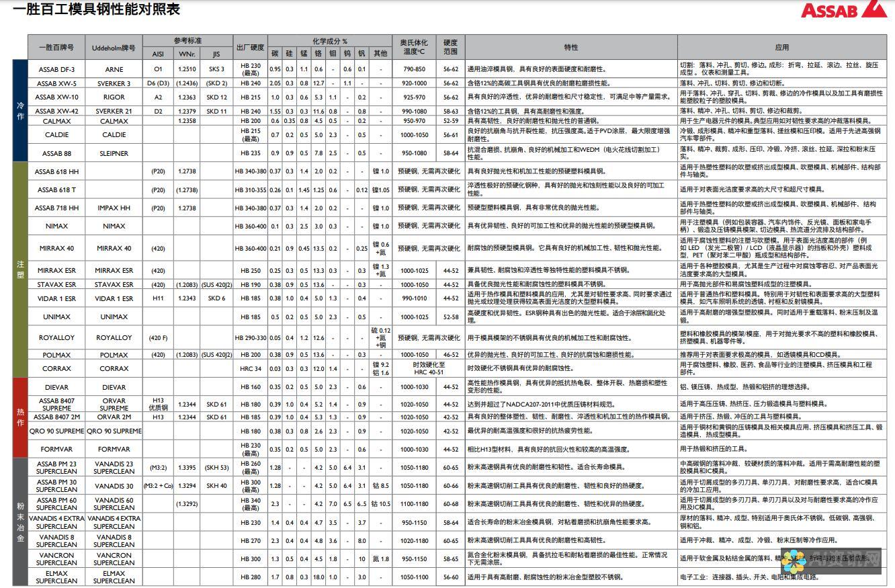Click the SLEIPNER cell
The image size is (895, 588).
tap(114, 153)
